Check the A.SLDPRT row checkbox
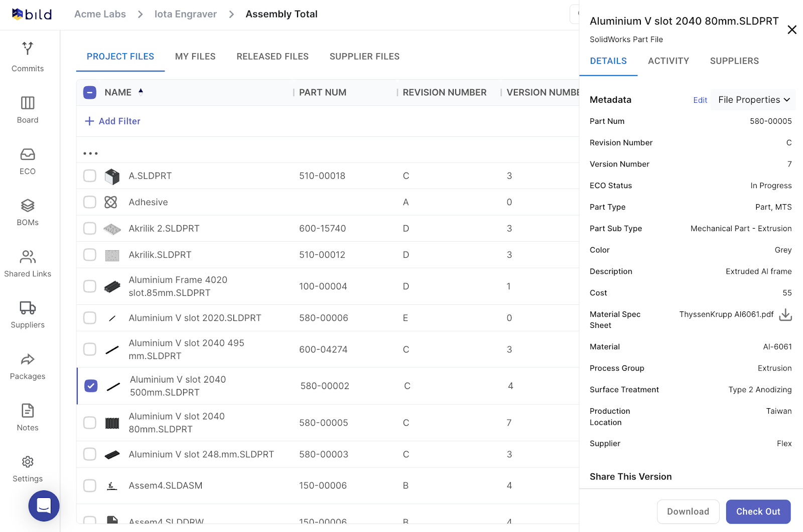This screenshot has height=532, width=803. click(90, 176)
